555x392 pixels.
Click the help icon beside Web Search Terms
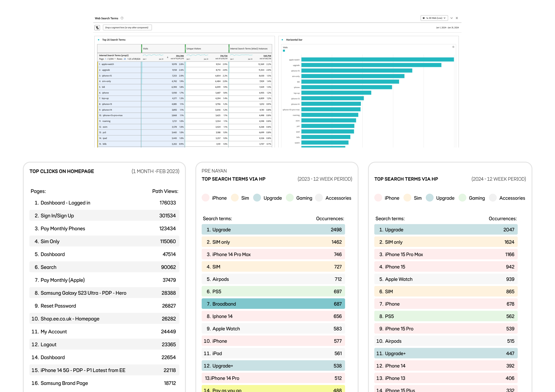tap(122, 18)
